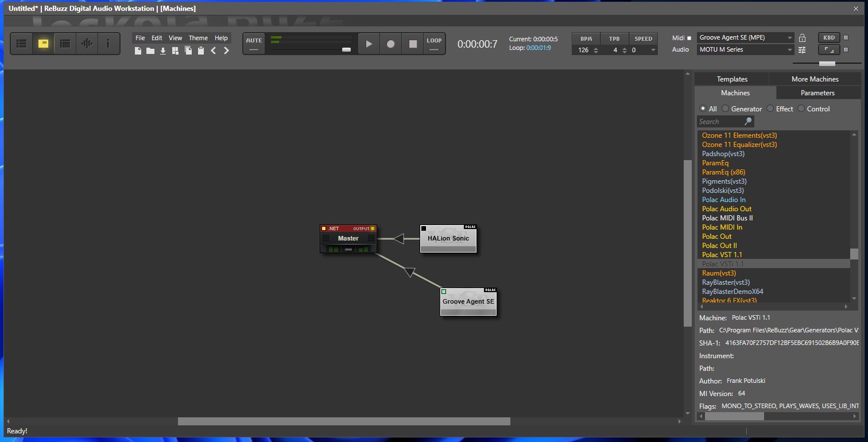Select the Generator radio button

point(726,108)
